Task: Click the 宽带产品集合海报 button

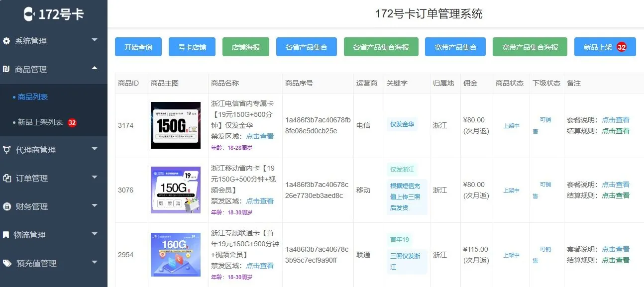Action: coord(530,47)
